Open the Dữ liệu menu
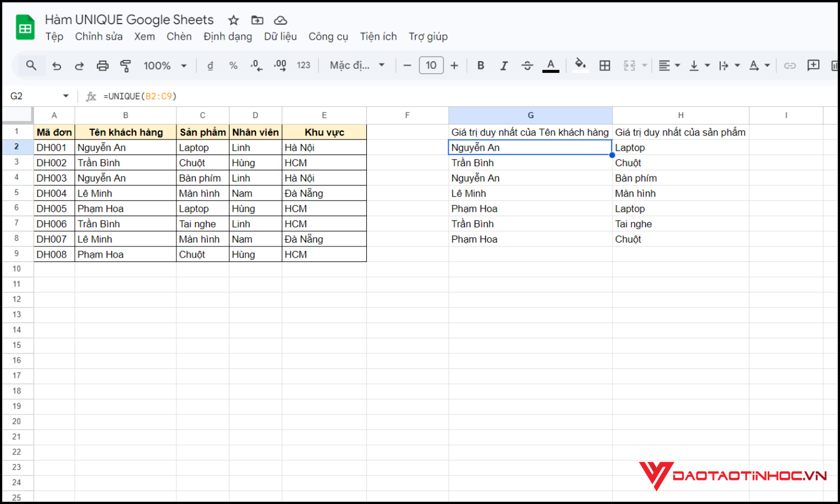Image resolution: width=840 pixels, height=504 pixels. tap(280, 36)
